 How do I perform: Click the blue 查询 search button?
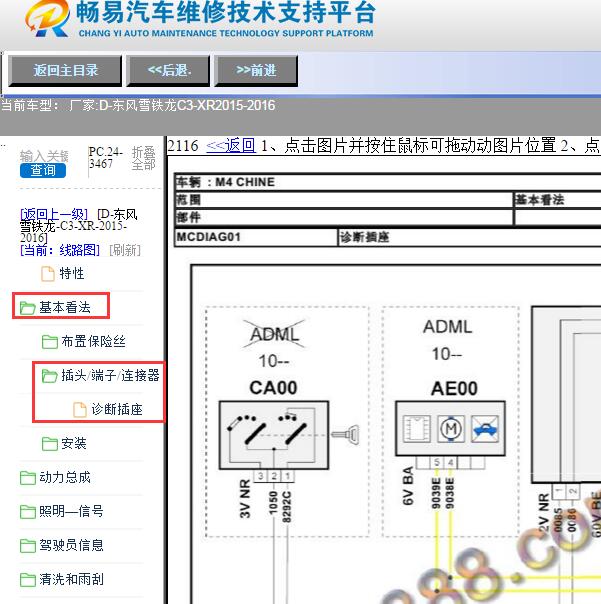tap(43, 170)
